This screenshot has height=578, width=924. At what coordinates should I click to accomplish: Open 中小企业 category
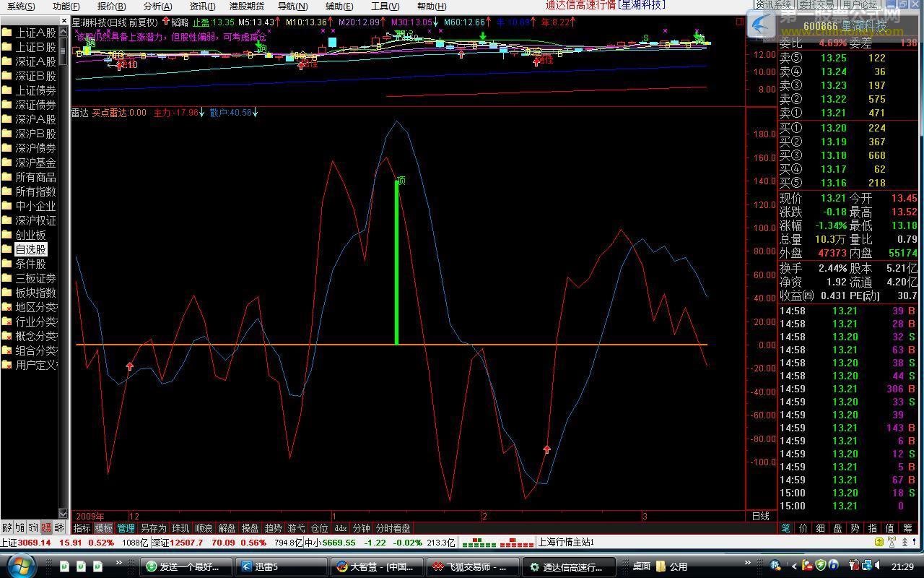29,206
